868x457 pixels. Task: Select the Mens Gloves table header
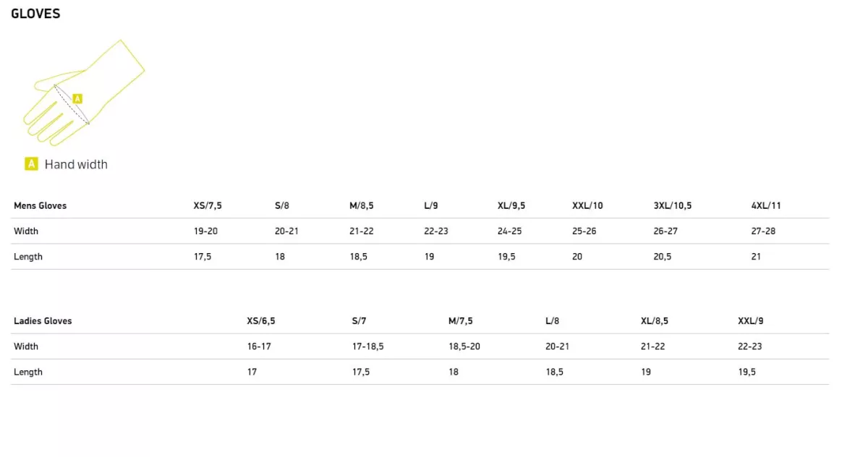tap(40, 205)
